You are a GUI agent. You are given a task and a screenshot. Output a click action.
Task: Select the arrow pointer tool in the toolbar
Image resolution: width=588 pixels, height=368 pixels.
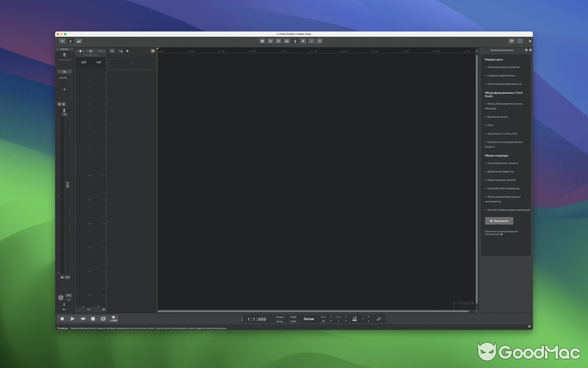(x=70, y=41)
